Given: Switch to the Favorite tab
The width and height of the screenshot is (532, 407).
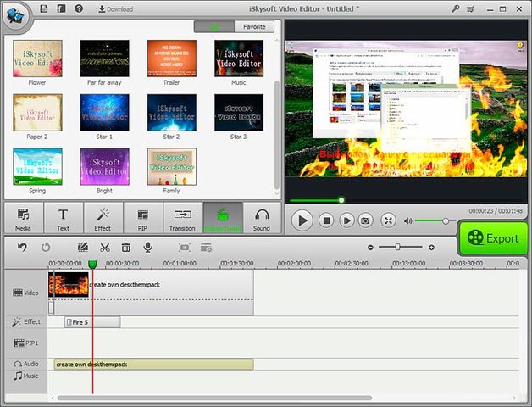Looking at the screenshot, I should [x=254, y=26].
